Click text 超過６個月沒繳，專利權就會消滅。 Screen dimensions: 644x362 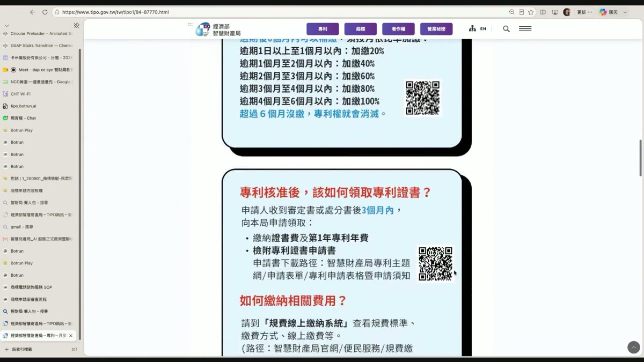pyautogui.click(x=313, y=114)
